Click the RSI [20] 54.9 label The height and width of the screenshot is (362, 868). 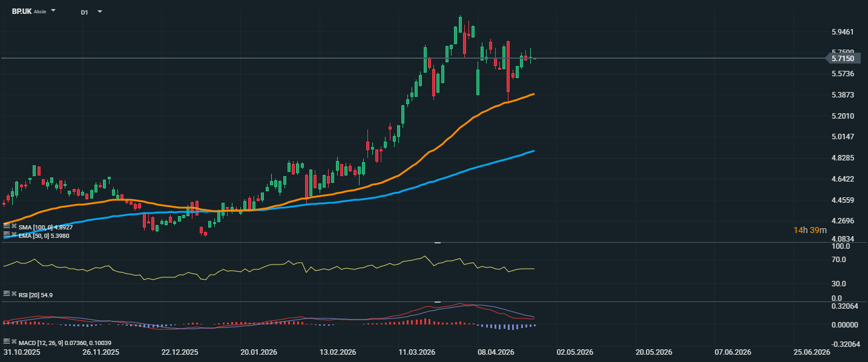36,295
